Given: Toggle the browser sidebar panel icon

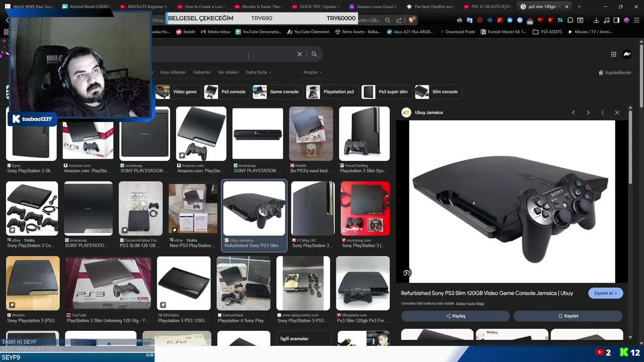Looking at the screenshot, I should pyautogui.click(x=616, y=20).
